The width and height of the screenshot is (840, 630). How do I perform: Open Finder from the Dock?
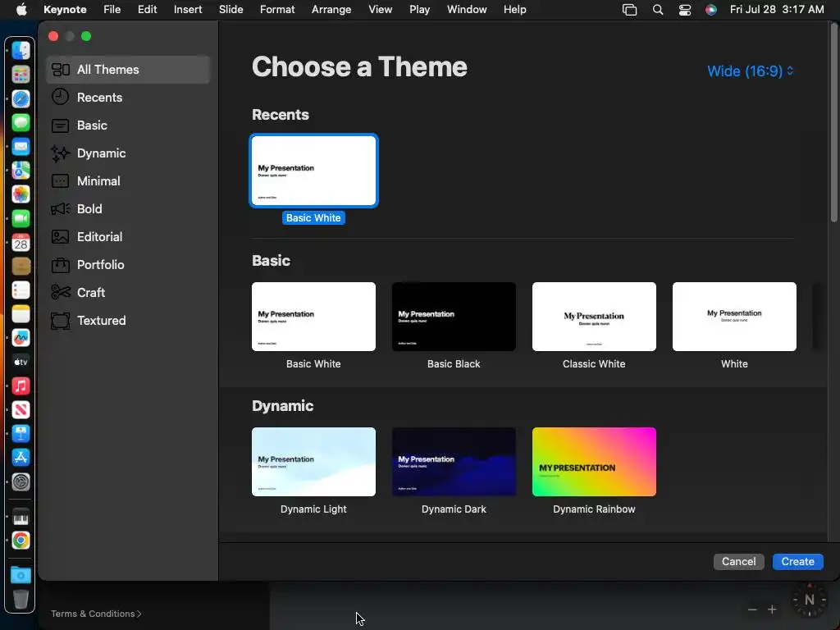[x=21, y=51]
